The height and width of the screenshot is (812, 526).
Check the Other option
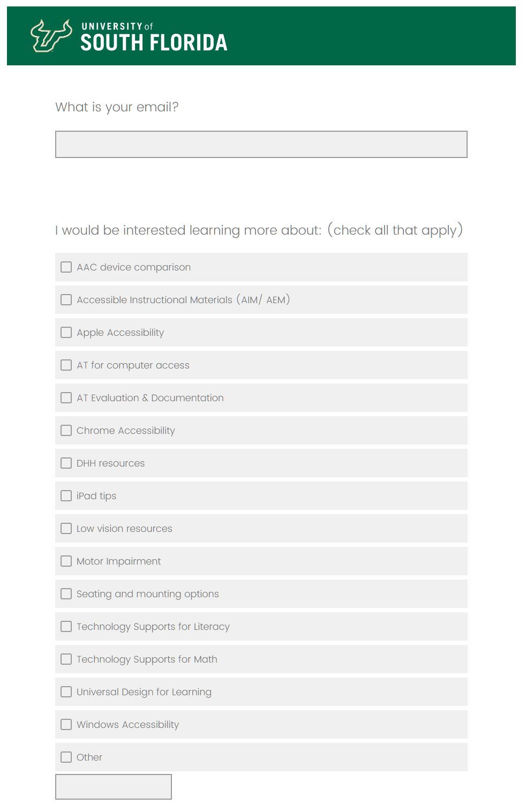pyautogui.click(x=66, y=757)
